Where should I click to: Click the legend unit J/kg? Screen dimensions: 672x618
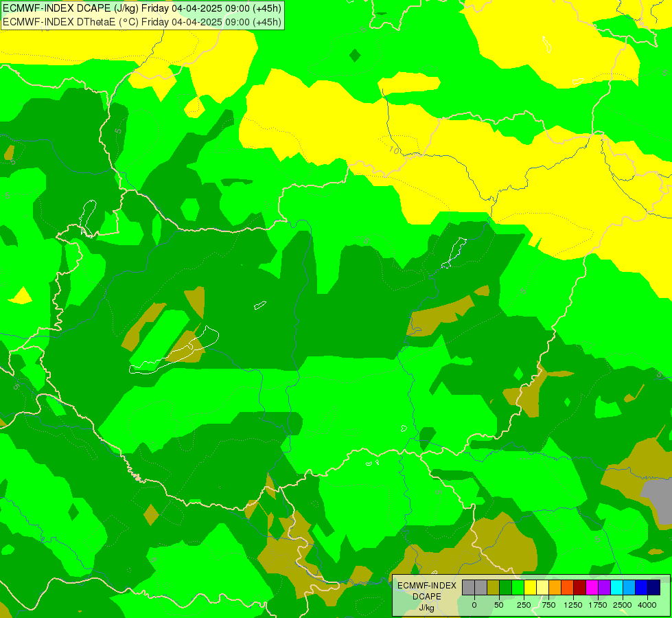(427, 608)
